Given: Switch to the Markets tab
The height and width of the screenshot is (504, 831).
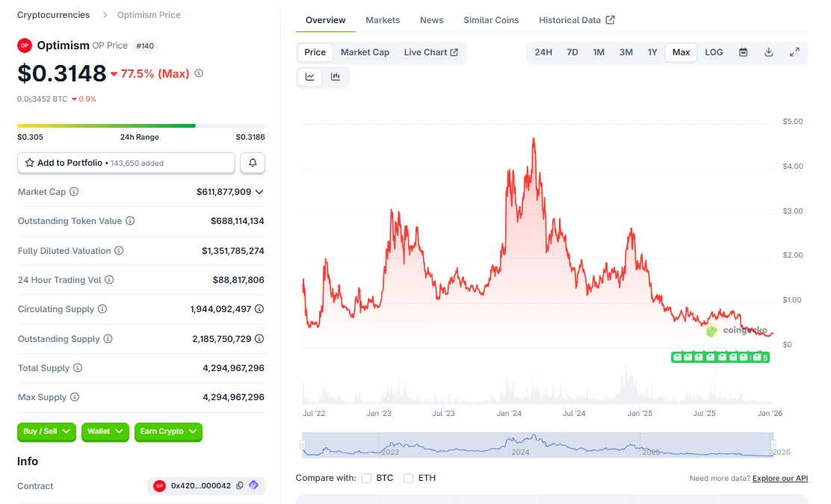Looking at the screenshot, I should [x=382, y=20].
